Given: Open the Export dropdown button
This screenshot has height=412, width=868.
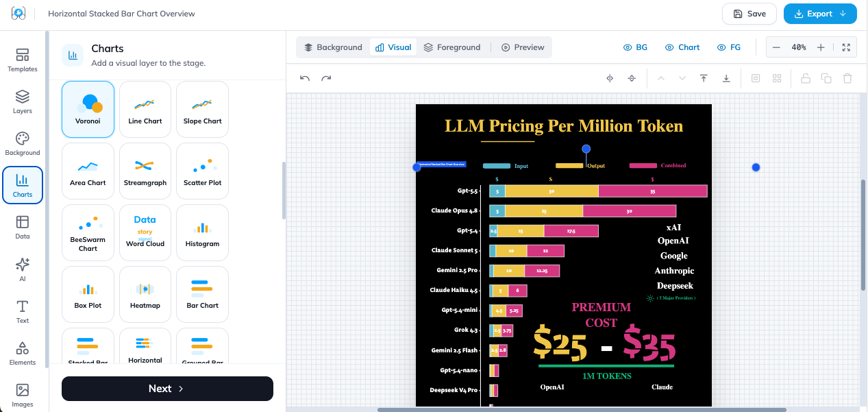Looking at the screenshot, I should click(x=820, y=14).
